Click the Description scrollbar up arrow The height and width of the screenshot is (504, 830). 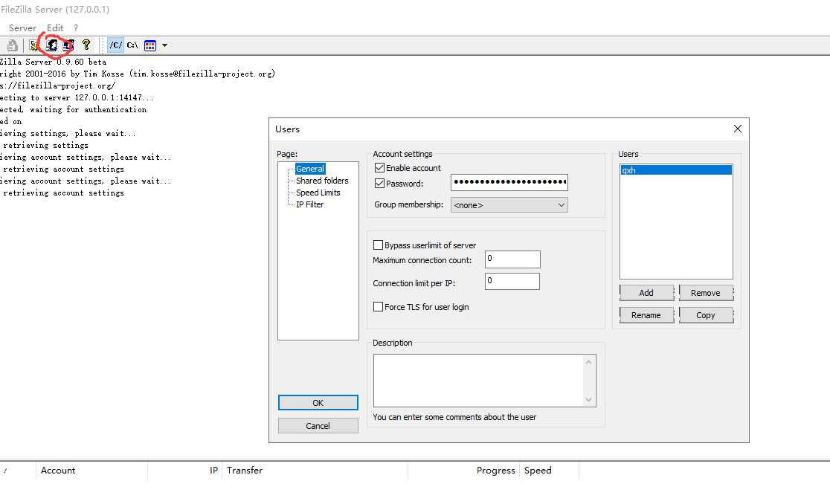[x=588, y=362]
